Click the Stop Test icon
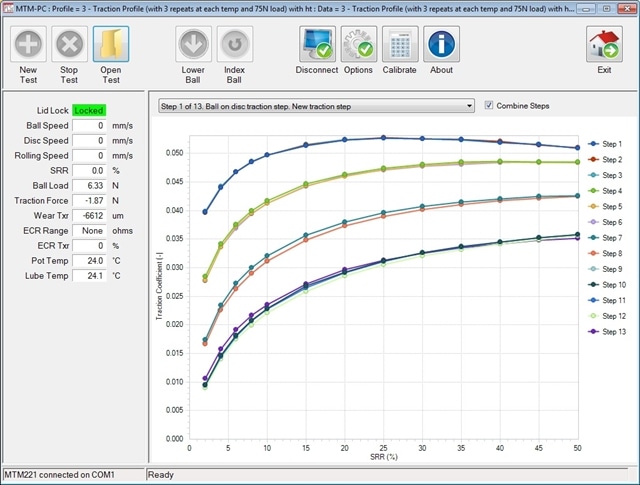Viewport: 640px width, 485px height. click(69, 44)
